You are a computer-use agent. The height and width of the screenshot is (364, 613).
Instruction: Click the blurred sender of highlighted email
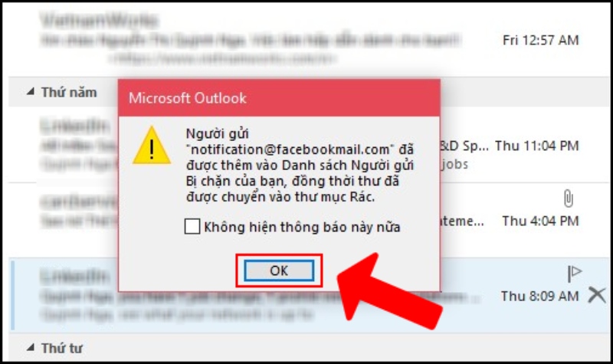tap(75, 276)
